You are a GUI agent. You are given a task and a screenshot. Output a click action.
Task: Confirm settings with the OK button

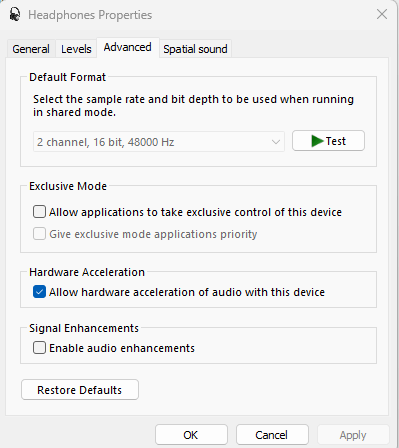tap(191, 435)
